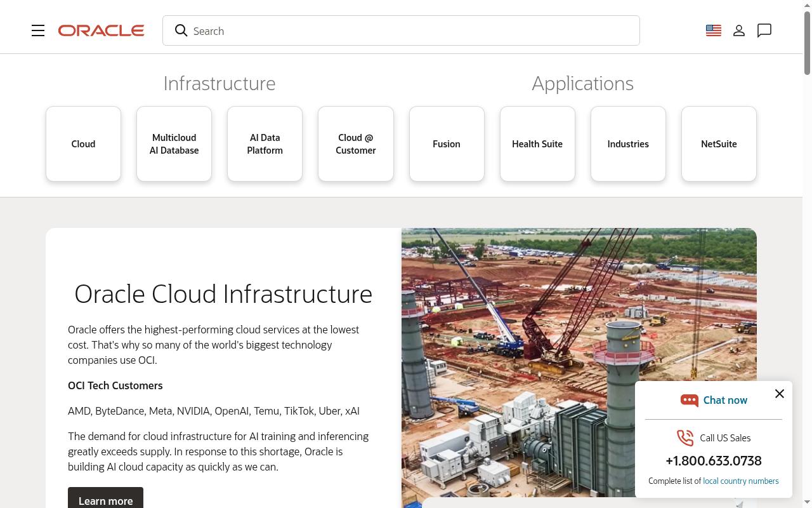Open the account profile icon
Viewport: 812px width, 508px height.
tap(739, 30)
